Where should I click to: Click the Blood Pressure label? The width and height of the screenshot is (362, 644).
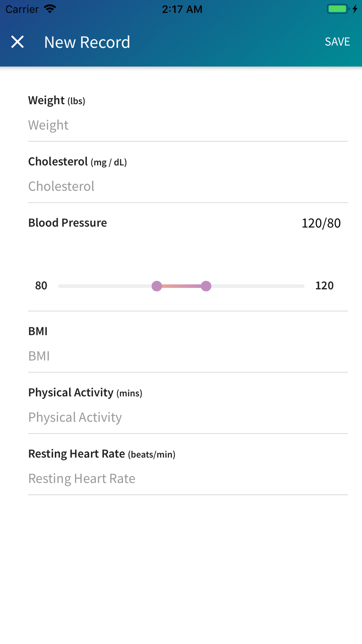click(67, 223)
